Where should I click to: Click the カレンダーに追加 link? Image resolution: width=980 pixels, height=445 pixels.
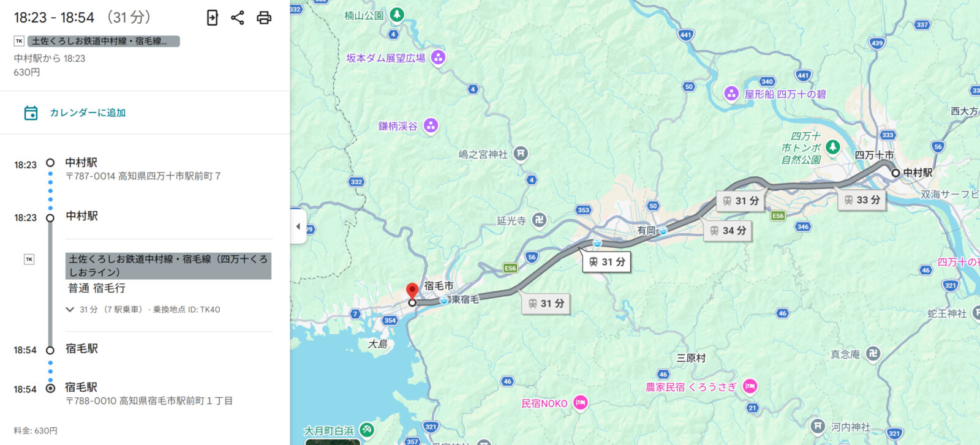click(x=88, y=113)
